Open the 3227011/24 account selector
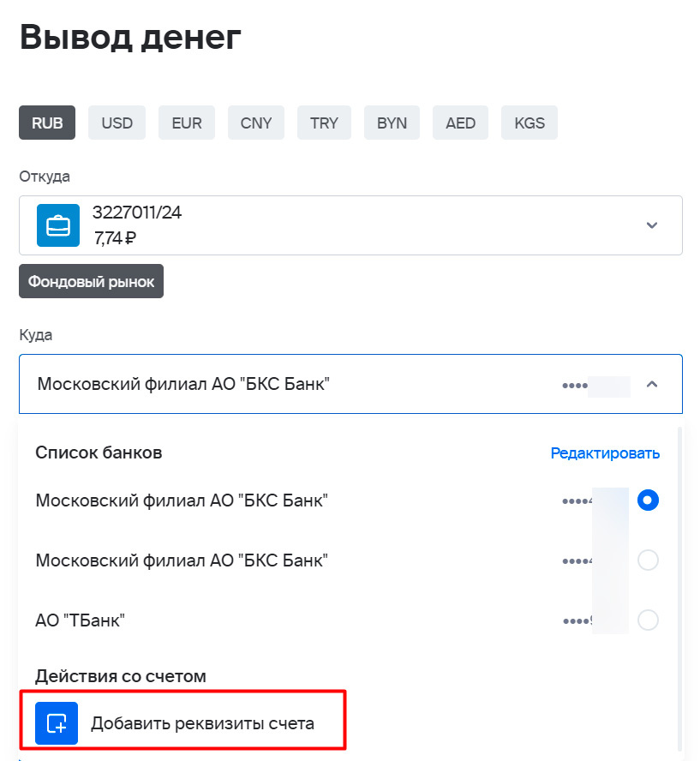Screen dimensions: 700x761 coord(350,225)
